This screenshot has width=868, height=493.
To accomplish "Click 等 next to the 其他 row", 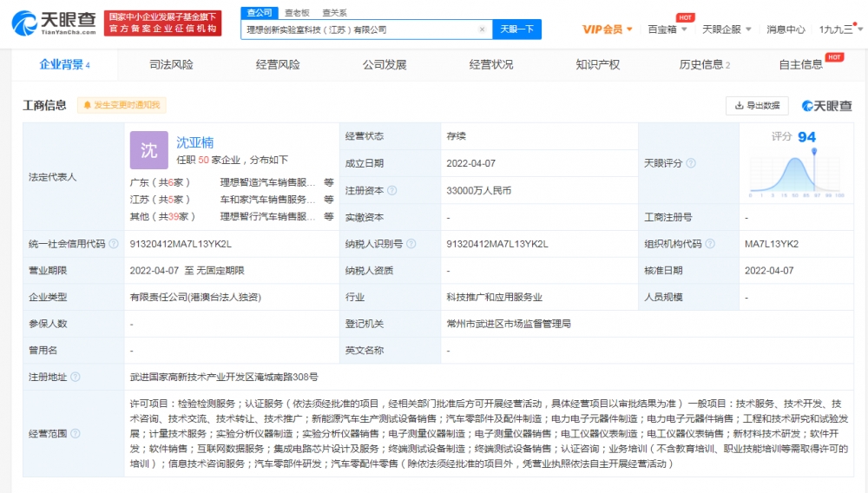I will click(329, 216).
